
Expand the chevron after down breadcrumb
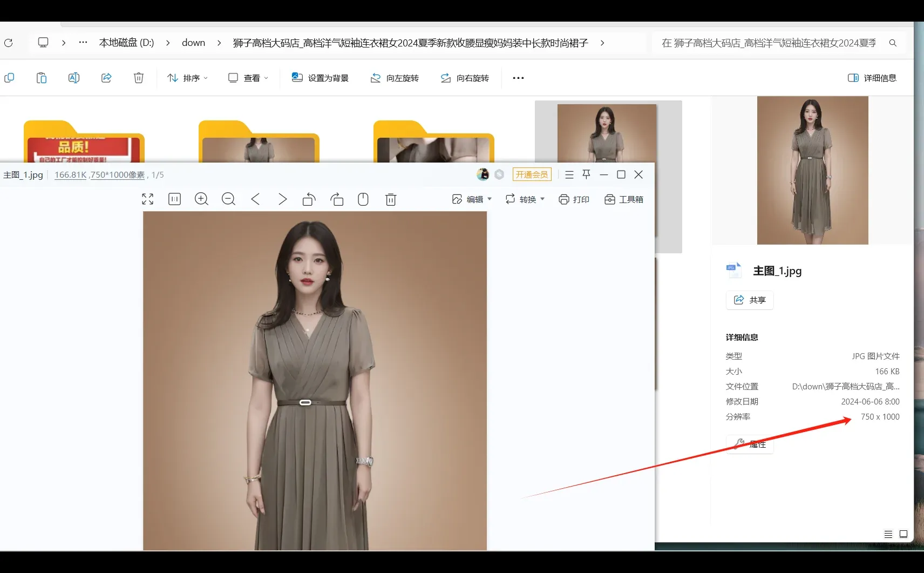[x=219, y=43]
